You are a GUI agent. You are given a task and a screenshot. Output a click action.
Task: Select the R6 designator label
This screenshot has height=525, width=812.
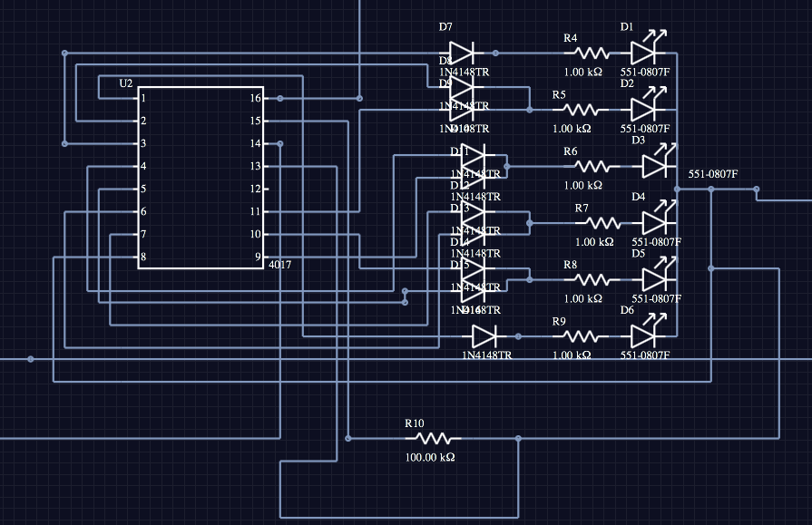point(570,151)
